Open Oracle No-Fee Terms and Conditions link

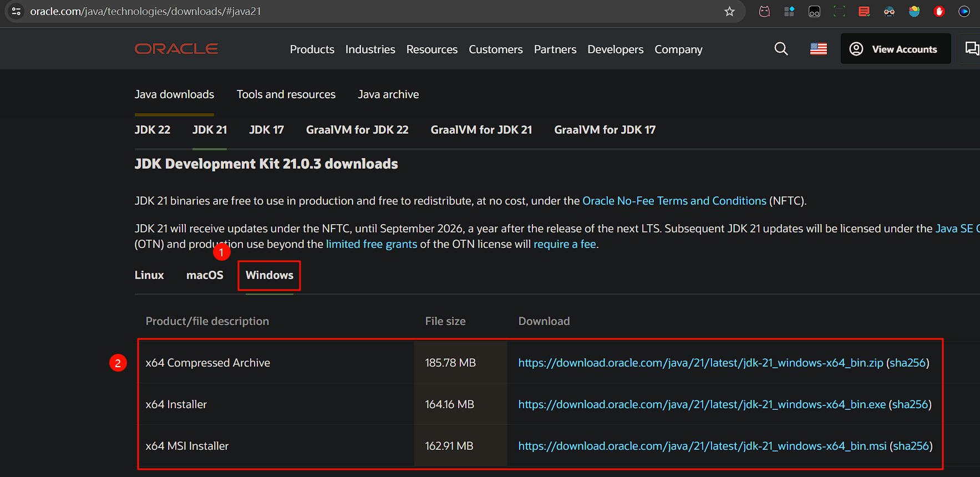click(x=674, y=201)
